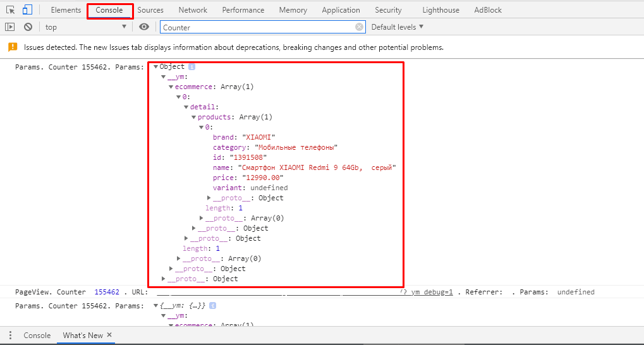Click the Issues detected warning icon

click(x=13, y=47)
